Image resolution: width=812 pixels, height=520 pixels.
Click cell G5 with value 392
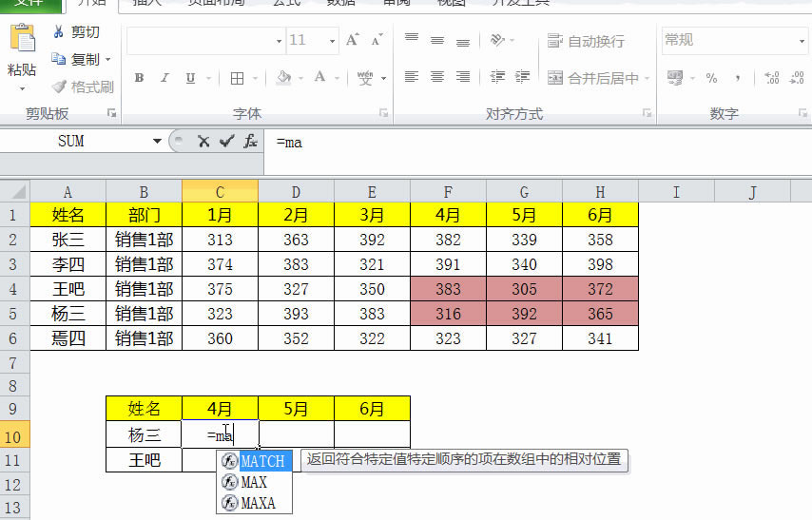coord(524,314)
